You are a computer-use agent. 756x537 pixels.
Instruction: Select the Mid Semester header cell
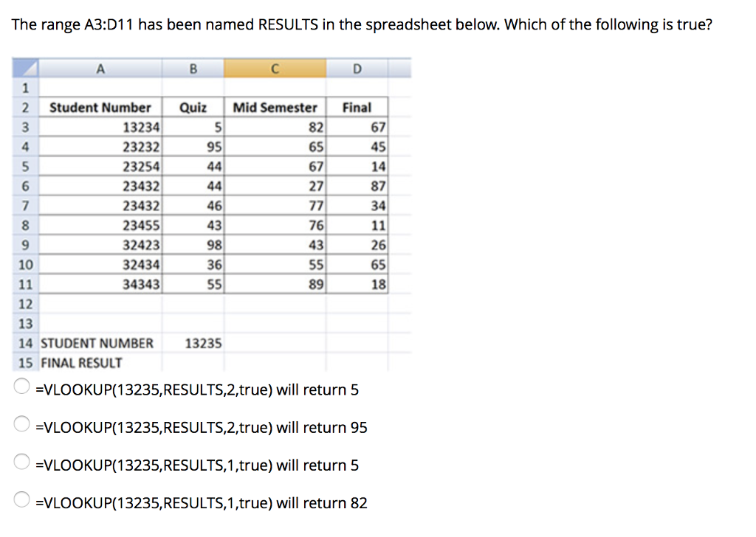tap(275, 107)
